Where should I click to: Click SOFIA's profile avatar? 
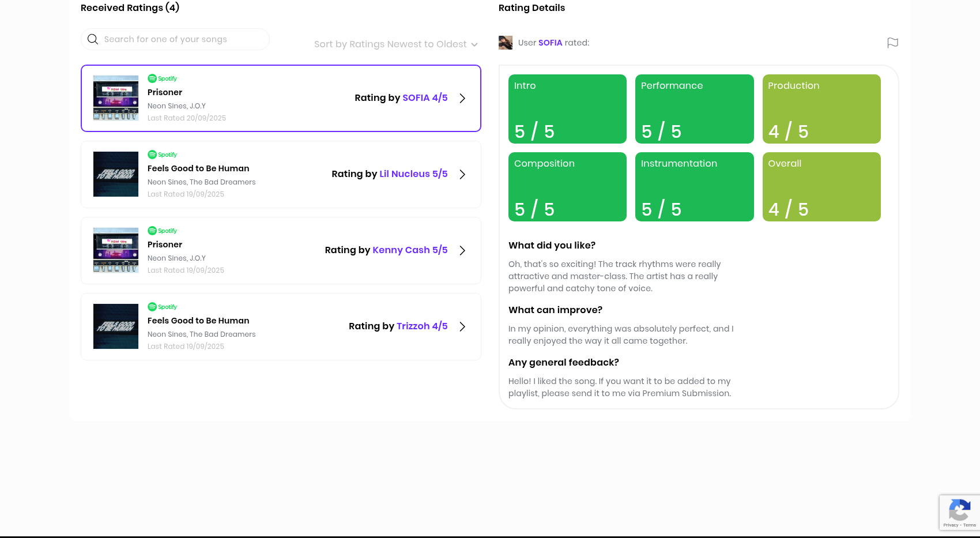coord(506,43)
